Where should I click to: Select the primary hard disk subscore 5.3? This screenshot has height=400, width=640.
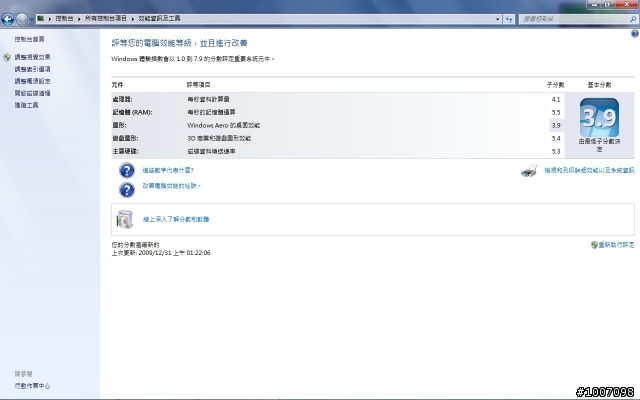(x=556, y=151)
